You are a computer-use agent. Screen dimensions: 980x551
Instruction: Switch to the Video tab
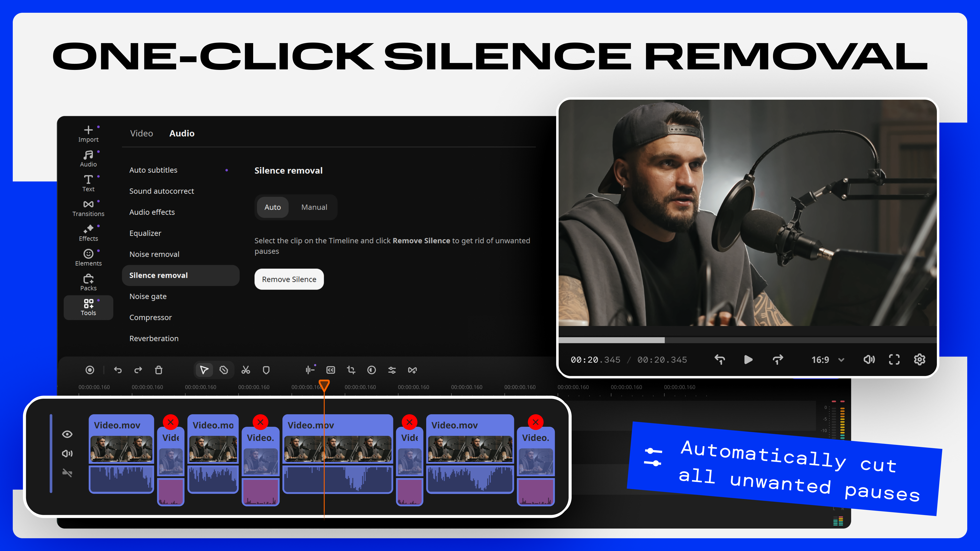(x=141, y=133)
